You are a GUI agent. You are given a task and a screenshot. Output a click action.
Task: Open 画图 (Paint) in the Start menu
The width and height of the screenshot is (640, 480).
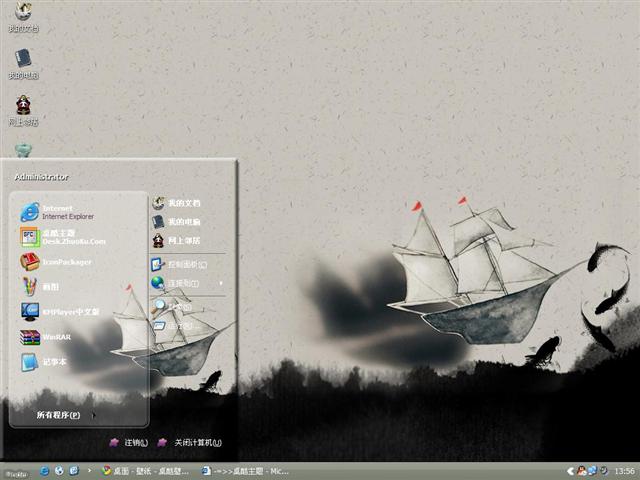pyautogui.click(x=40, y=287)
